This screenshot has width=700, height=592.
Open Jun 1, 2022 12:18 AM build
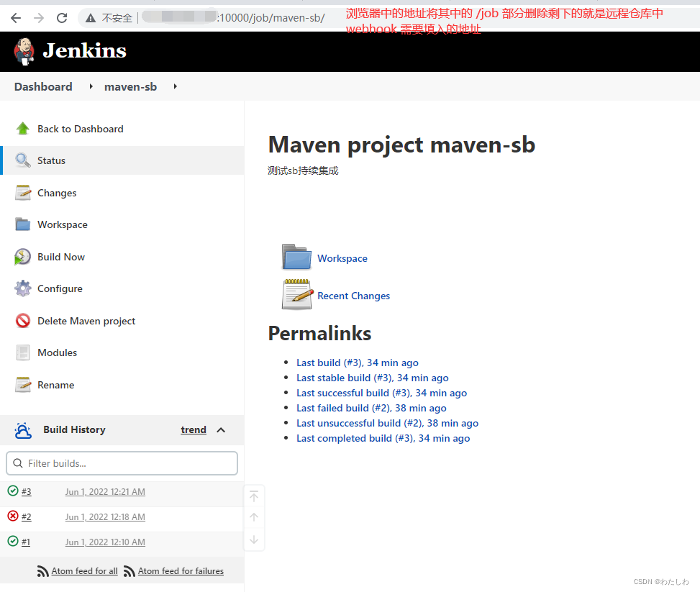click(105, 517)
